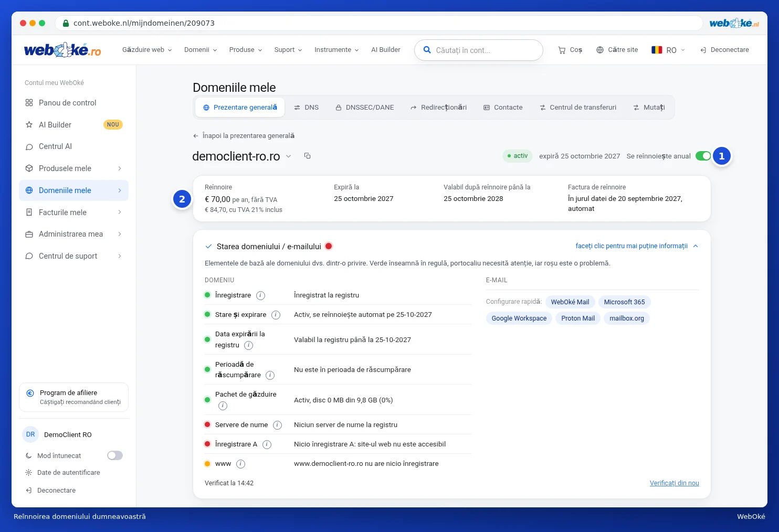This screenshot has width=779, height=532.
Task: Click the DR avatar for DemoClient RO
Action: 30,434
